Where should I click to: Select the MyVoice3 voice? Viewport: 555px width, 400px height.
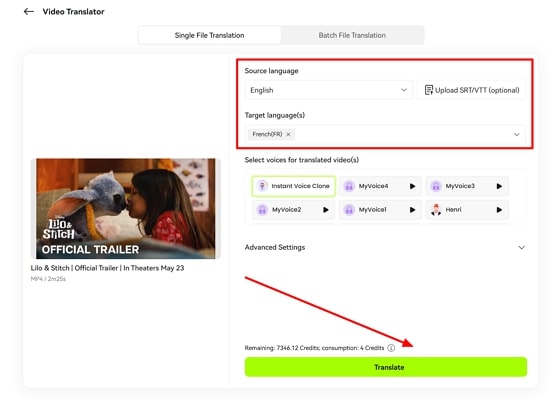(x=467, y=186)
